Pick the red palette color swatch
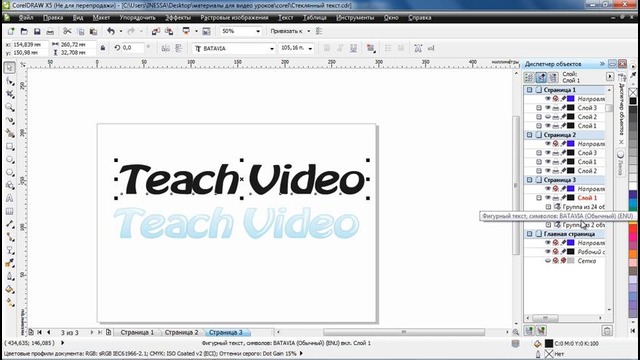640x360 pixels. pos(633,230)
